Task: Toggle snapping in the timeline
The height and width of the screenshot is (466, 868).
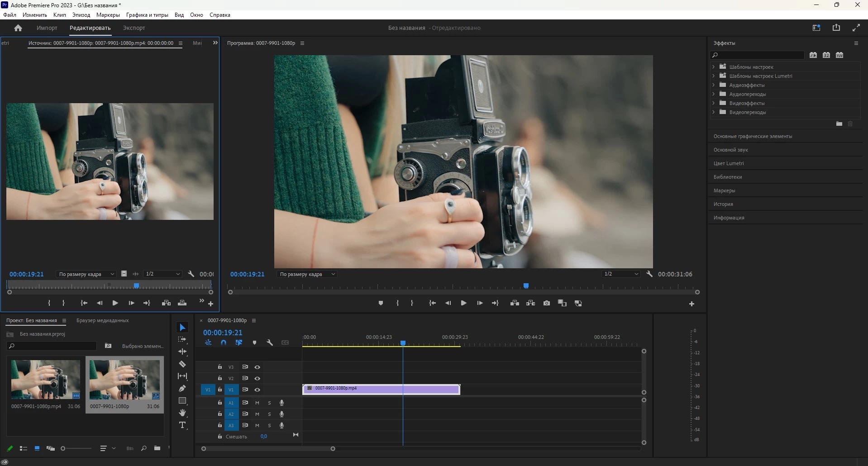Action: coord(224,343)
